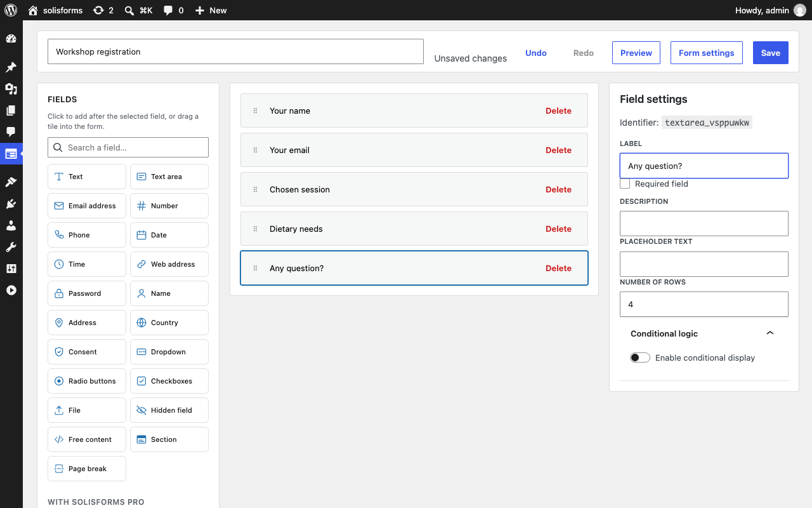
Task: Save the form
Action: [x=771, y=53]
